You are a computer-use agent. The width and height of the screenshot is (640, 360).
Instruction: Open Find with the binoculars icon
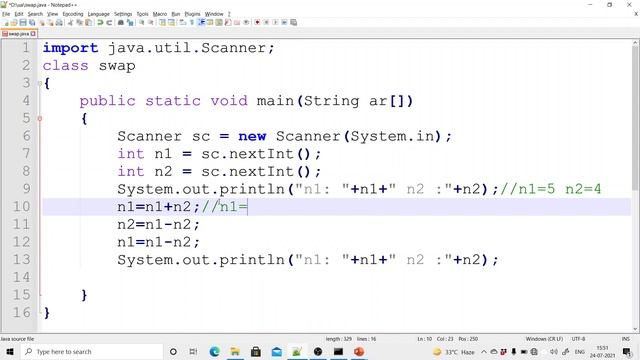coord(120,22)
